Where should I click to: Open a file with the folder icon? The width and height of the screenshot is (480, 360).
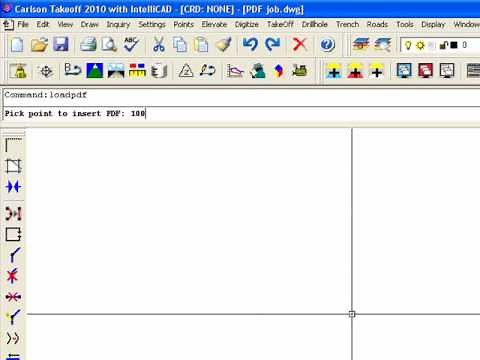[x=39, y=45]
